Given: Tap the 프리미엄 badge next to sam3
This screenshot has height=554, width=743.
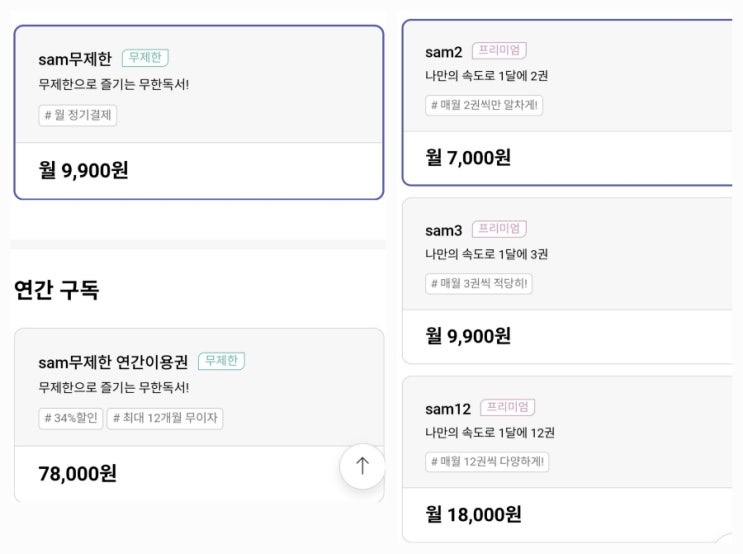Looking at the screenshot, I should 499,229.
